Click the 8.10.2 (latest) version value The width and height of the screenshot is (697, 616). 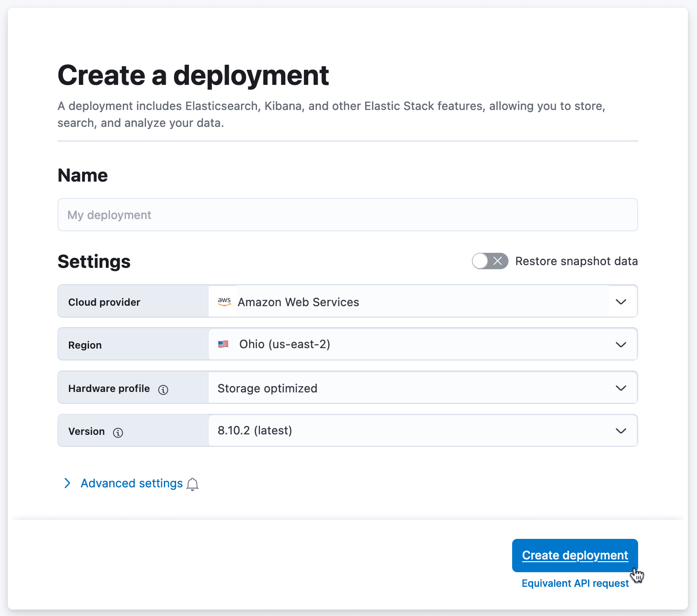click(255, 430)
